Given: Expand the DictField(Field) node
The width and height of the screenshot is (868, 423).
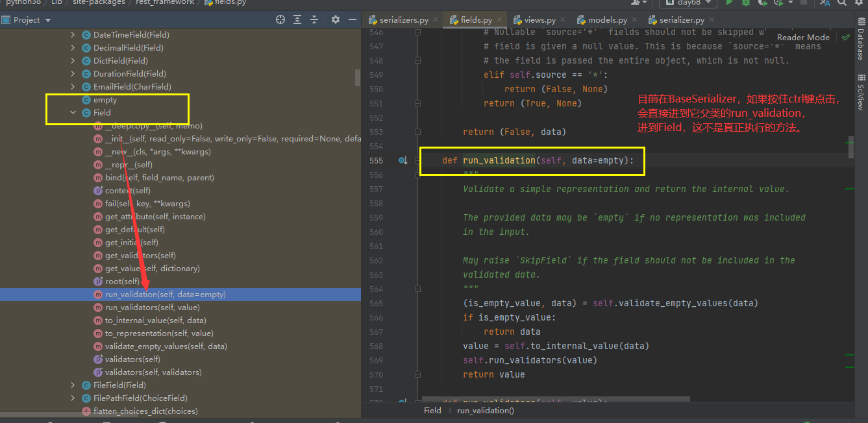Looking at the screenshot, I should click(73, 60).
